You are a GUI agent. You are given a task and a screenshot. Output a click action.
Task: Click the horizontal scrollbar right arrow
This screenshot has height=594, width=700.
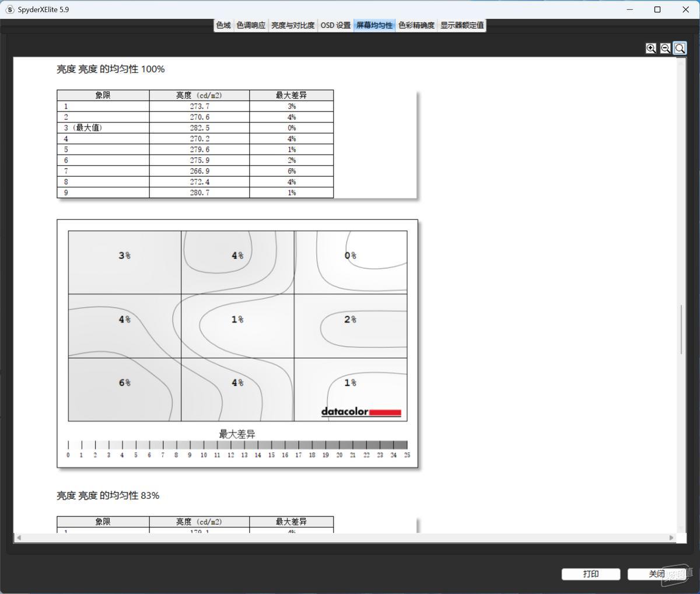coord(671,537)
